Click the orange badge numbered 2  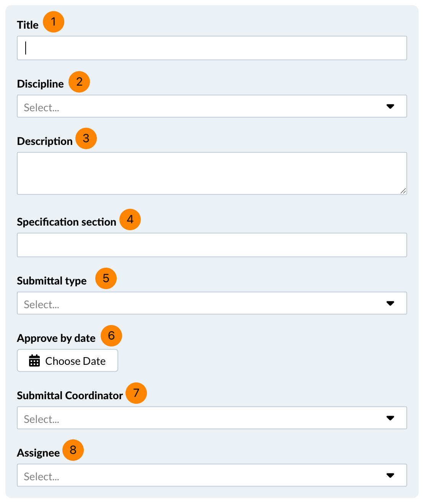click(79, 82)
